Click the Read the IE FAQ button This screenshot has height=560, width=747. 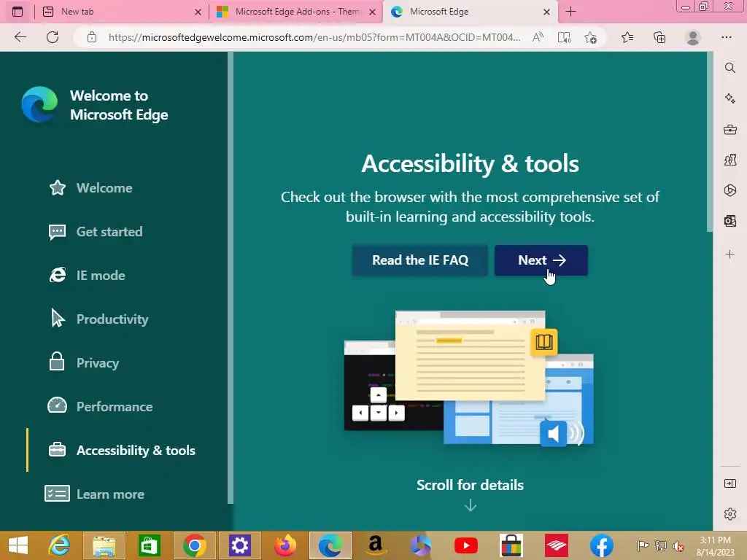pos(420,260)
